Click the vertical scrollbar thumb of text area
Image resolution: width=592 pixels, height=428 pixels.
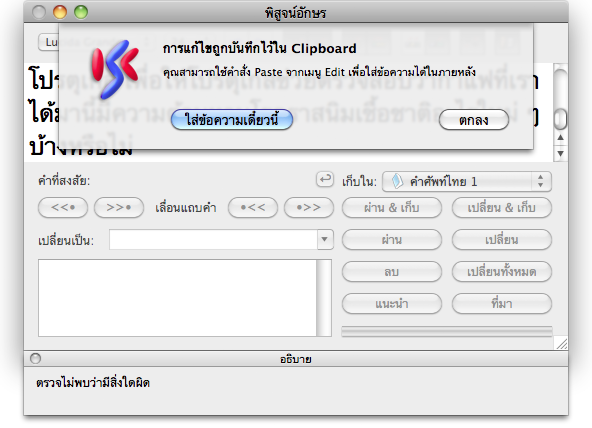coord(561,119)
